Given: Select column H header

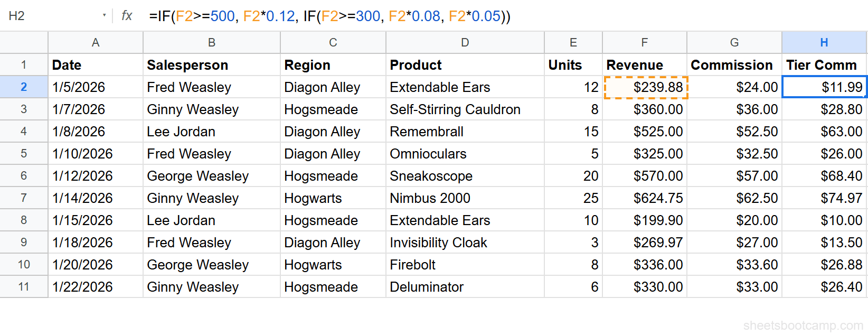Looking at the screenshot, I should click(824, 42).
